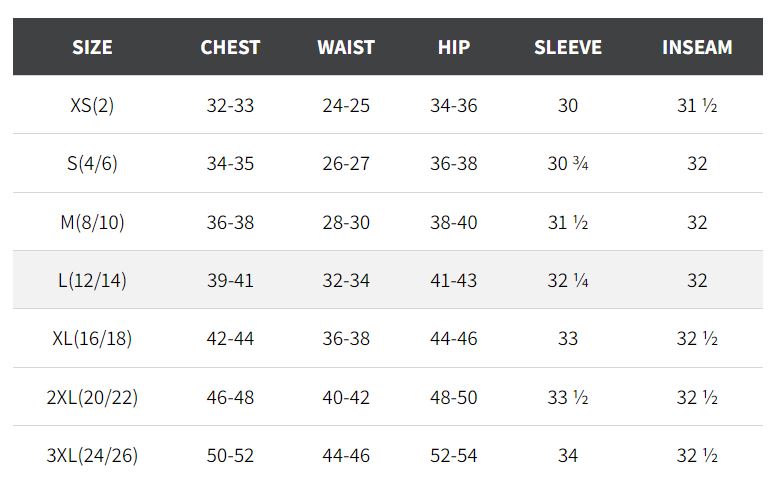Select the M(8/10) size row label
Screen dimensions: 772x488
tap(92, 222)
